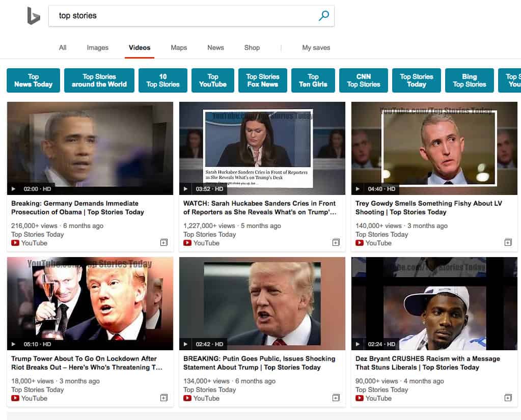521x420 pixels.
Task: Open Dez Bryant CRUSHES Racism title
Action: [428, 363]
